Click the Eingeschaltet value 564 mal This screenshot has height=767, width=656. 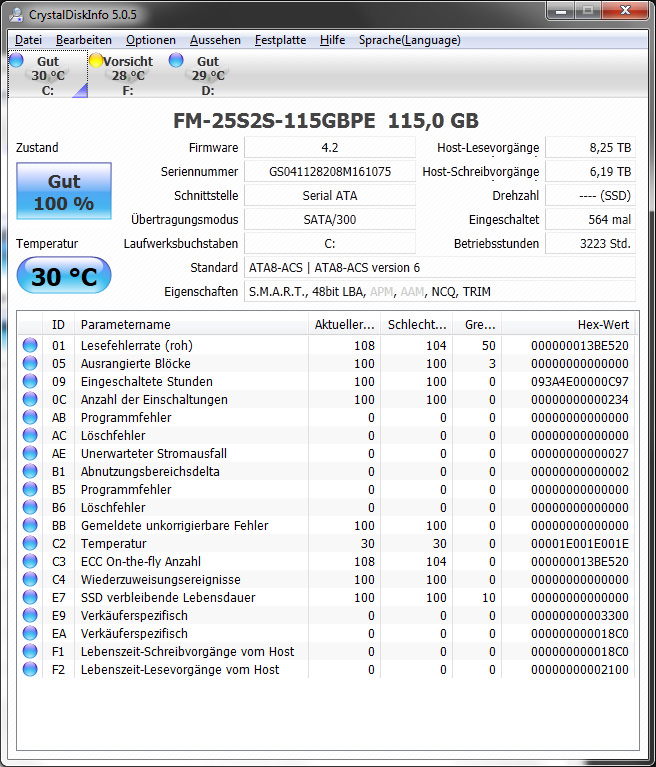tap(590, 220)
